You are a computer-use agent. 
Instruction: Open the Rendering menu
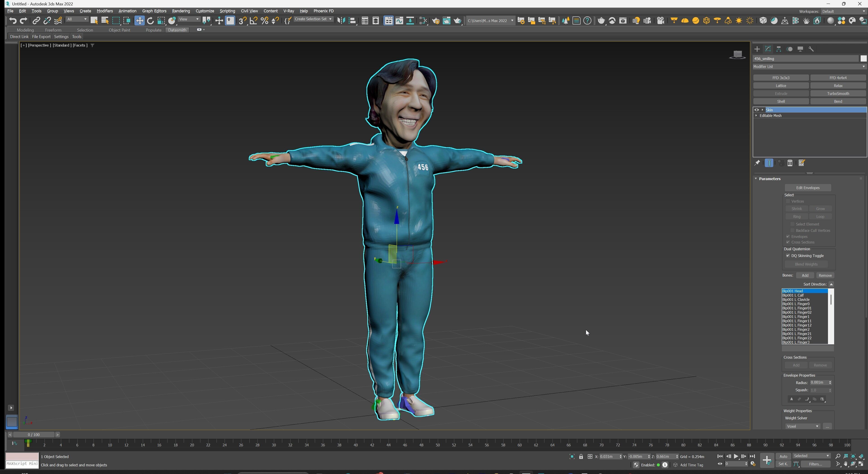pyautogui.click(x=181, y=11)
